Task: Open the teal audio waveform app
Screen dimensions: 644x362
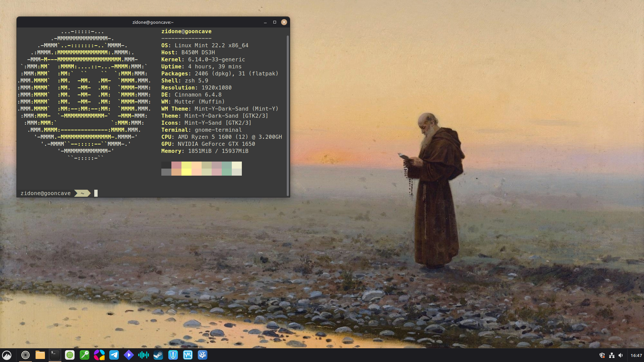Action: pos(144,355)
